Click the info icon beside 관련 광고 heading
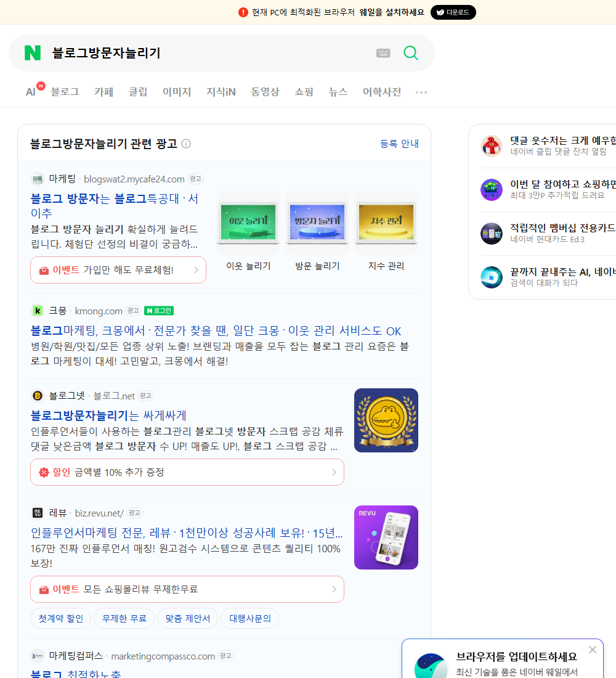Image resolution: width=616 pixels, height=678 pixels. pos(186,144)
